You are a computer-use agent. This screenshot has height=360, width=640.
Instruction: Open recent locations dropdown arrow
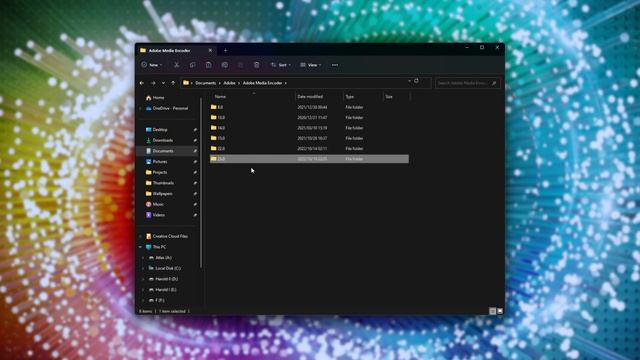point(163,83)
